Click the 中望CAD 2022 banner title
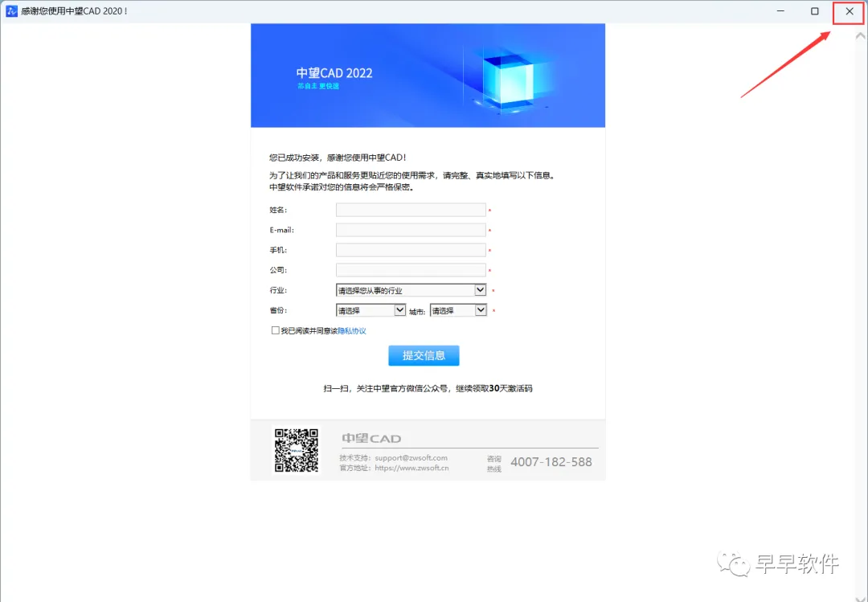The width and height of the screenshot is (868, 602). (x=334, y=73)
